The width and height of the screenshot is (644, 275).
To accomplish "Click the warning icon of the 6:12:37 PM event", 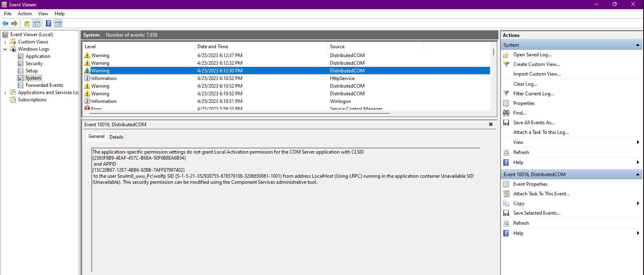I will coord(87,55).
